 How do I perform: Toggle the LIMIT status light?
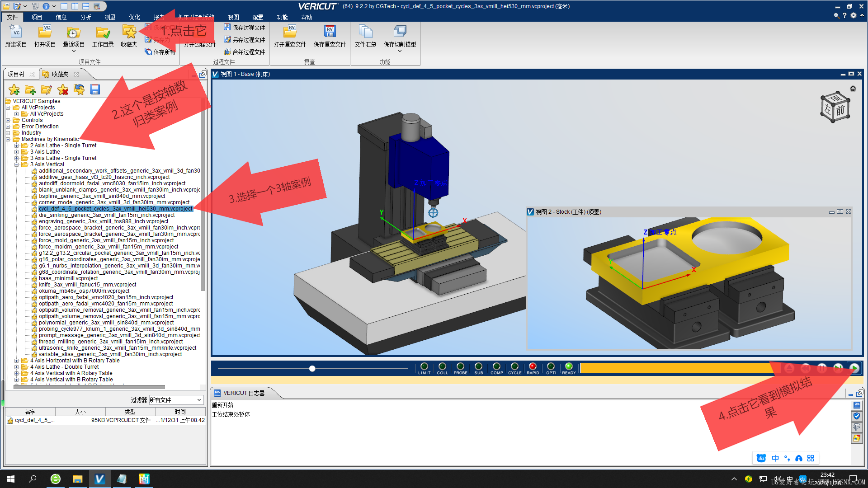[x=424, y=366]
